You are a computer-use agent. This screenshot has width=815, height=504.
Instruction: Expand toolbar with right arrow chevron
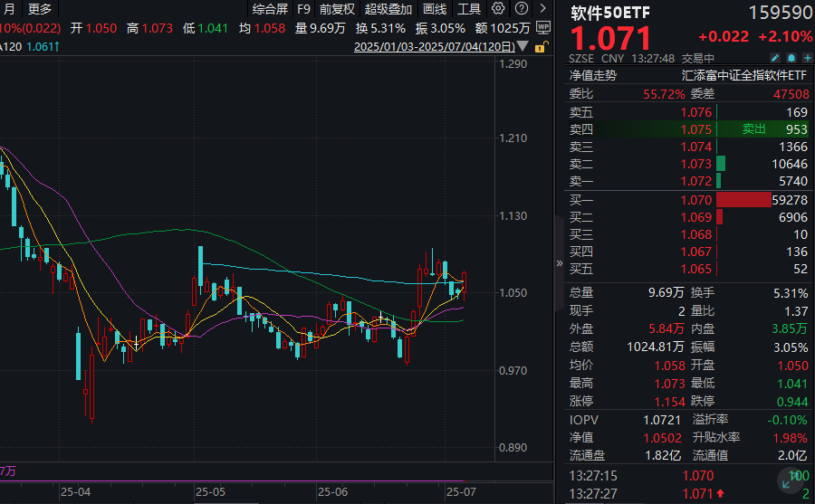coord(542,9)
